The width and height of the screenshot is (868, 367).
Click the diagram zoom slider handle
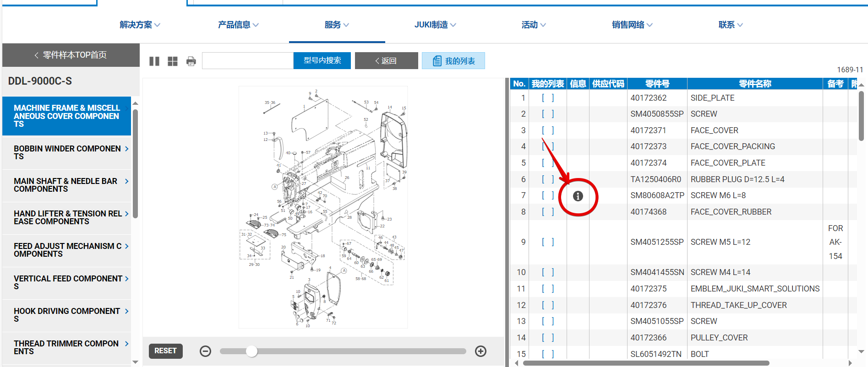pyautogui.click(x=251, y=351)
